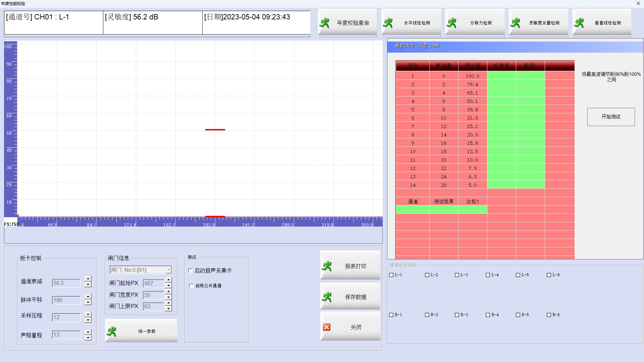Decrease 采样压缩 with down arrow
Image resolution: width=644 pixels, height=362 pixels.
tap(88, 320)
